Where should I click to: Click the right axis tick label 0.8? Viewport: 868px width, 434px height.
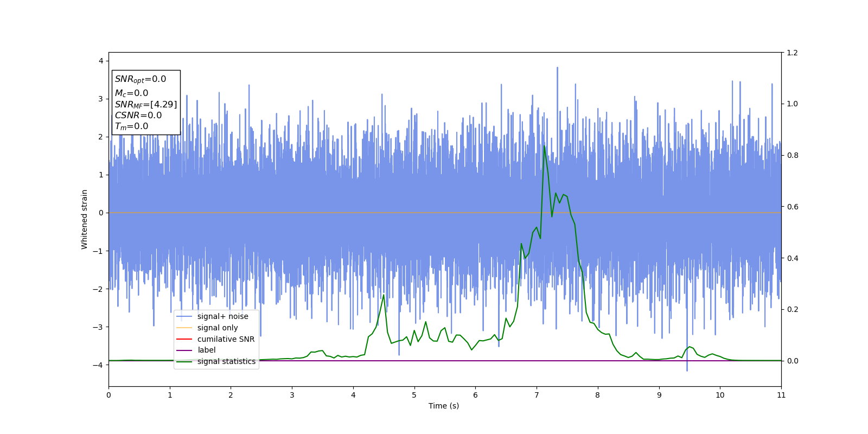click(x=793, y=155)
